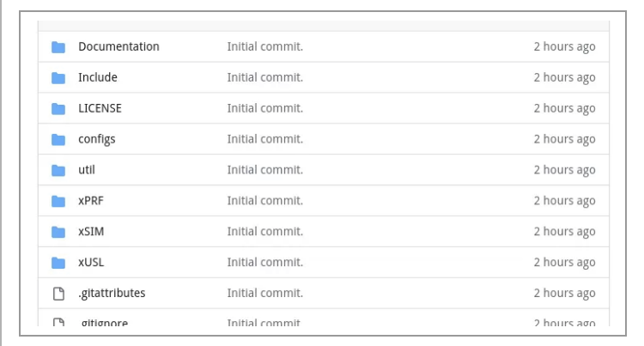The height and width of the screenshot is (346, 644).
Task: Open the xSIM directory name
Action: pyautogui.click(x=93, y=232)
